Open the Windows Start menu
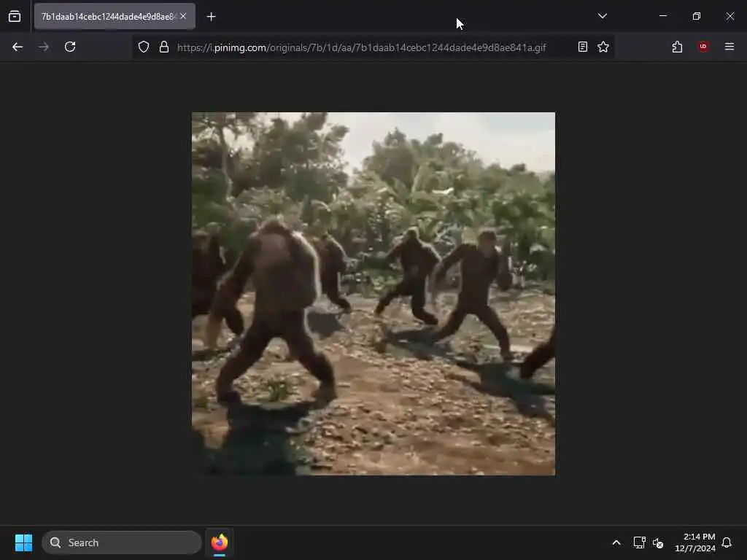The height and width of the screenshot is (560, 747). coord(24,542)
